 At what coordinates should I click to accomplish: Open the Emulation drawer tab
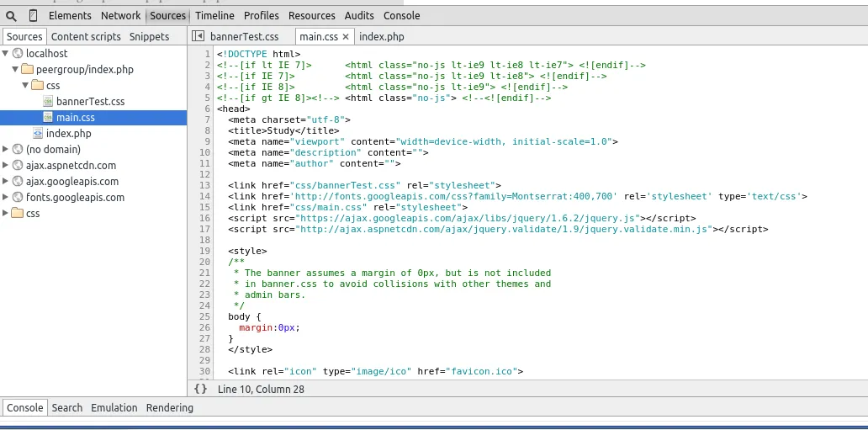pos(114,408)
